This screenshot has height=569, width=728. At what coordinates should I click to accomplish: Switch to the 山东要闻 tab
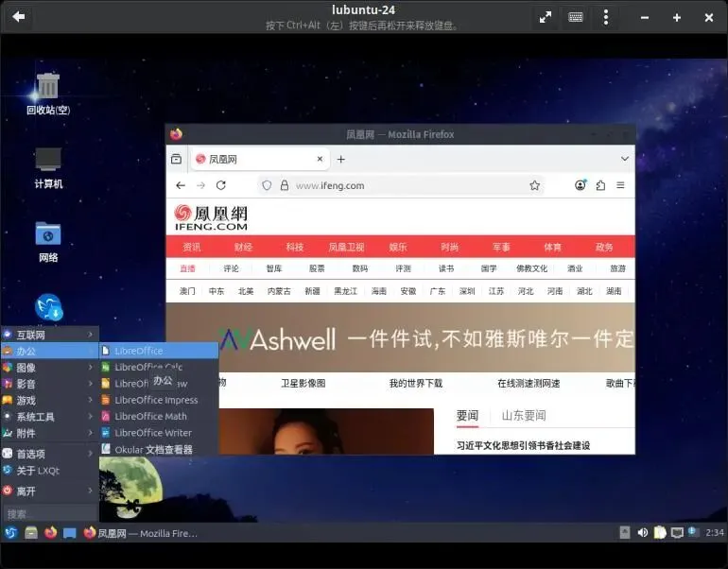524,415
